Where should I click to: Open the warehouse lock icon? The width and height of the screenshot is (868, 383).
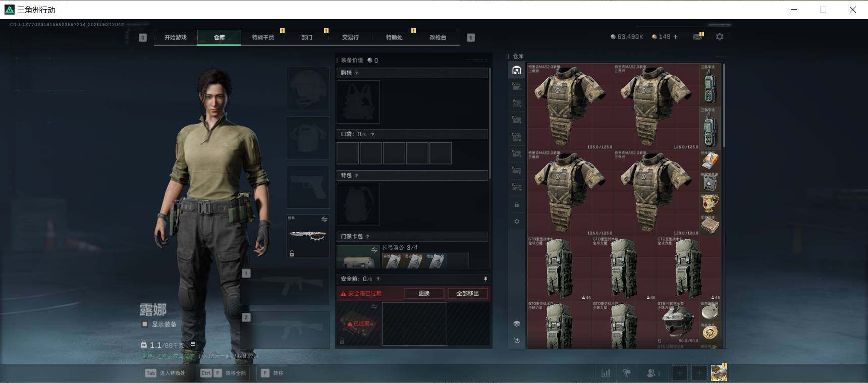tap(517, 205)
